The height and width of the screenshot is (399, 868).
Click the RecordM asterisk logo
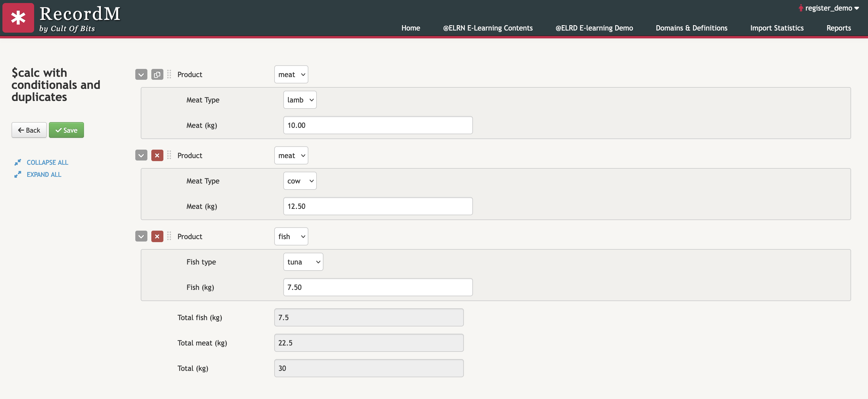[x=18, y=18]
